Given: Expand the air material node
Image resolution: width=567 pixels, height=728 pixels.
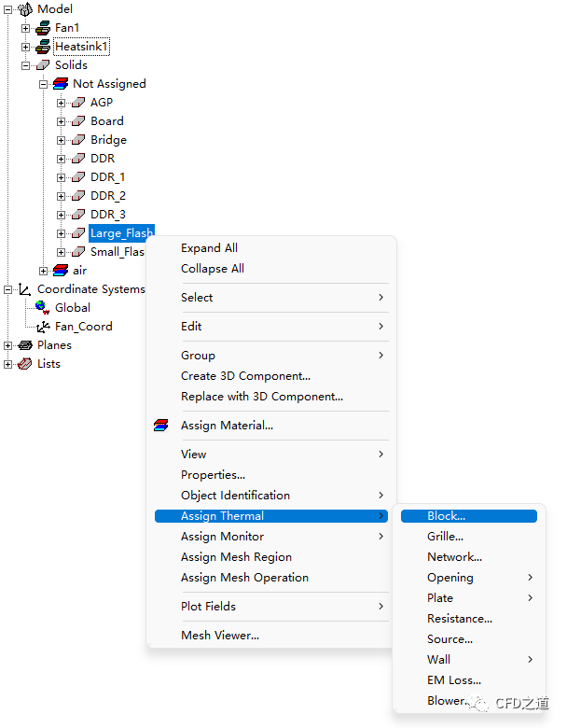Looking at the screenshot, I should pyautogui.click(x=44, y=271).
